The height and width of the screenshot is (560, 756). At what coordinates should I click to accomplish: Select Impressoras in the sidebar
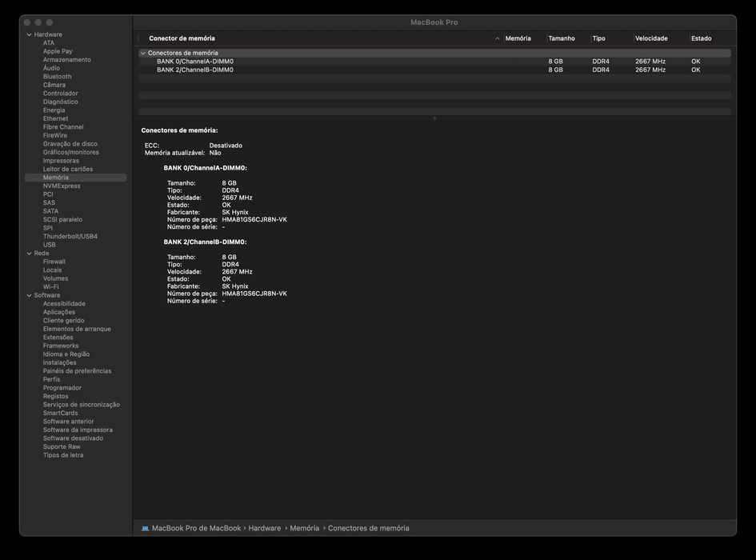61,161
